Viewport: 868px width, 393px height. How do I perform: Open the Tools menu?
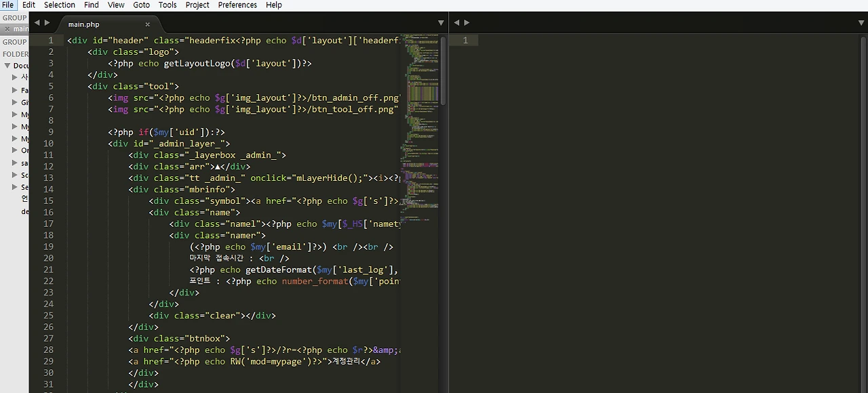click(x=167, y=5)
